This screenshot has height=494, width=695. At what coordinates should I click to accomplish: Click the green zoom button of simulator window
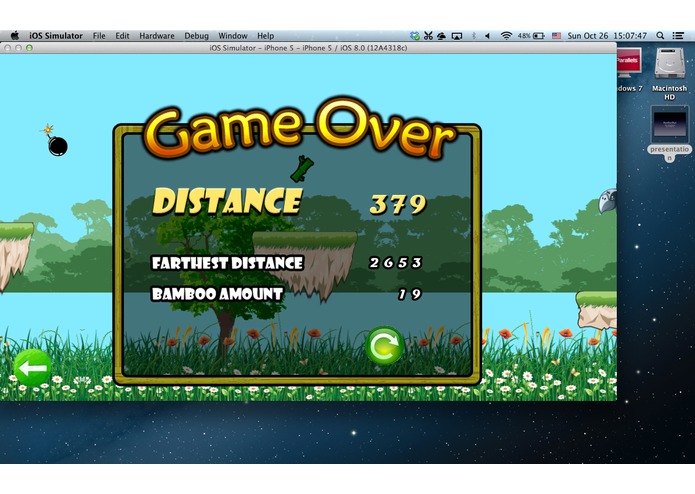point(29,48)
